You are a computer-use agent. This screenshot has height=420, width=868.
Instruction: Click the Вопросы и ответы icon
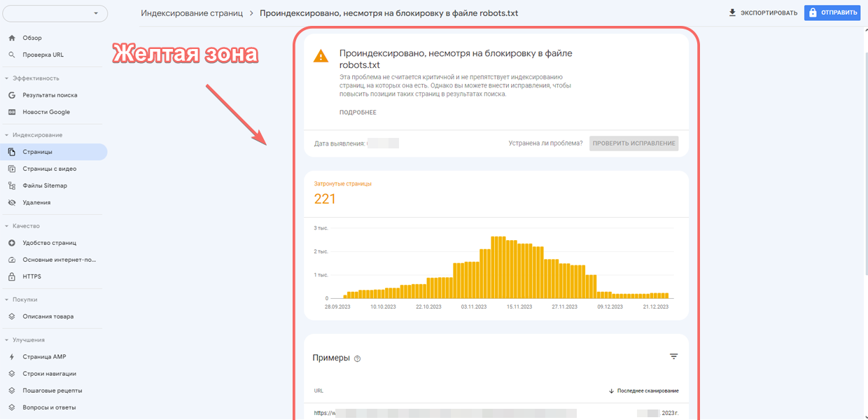tap(12, 407)
